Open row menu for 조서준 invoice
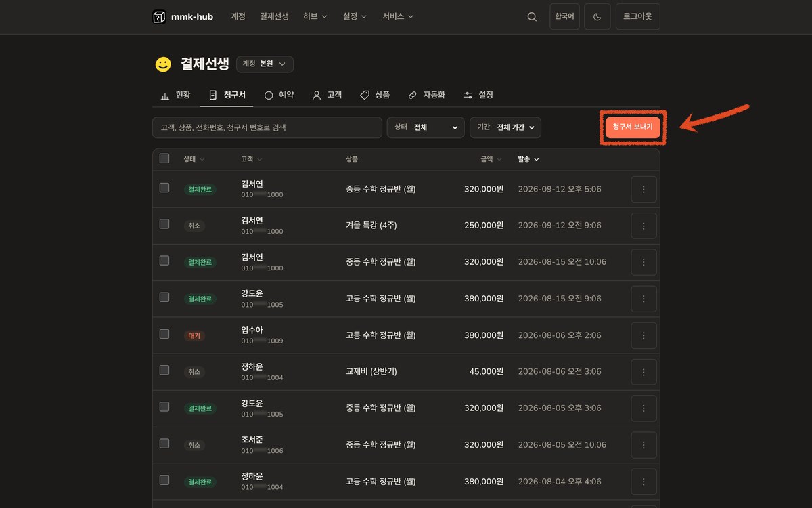Image resolution: width=812 pixels, height=508 pixels. [644, 445]
